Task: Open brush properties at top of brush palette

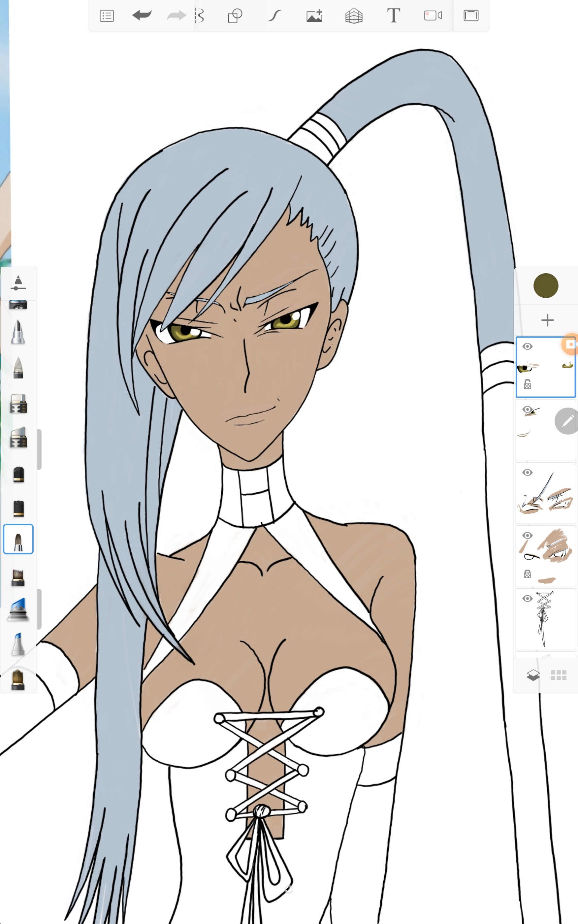Action: 18,283
